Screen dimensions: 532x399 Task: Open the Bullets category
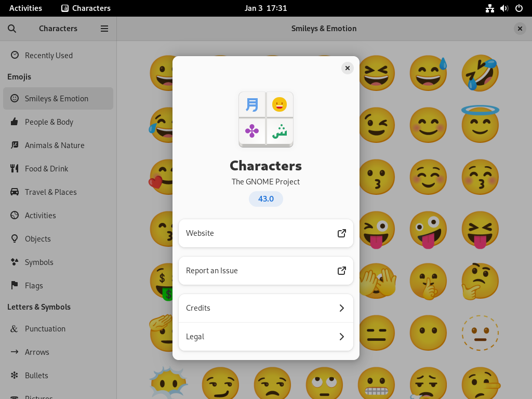tap(58, 376)
